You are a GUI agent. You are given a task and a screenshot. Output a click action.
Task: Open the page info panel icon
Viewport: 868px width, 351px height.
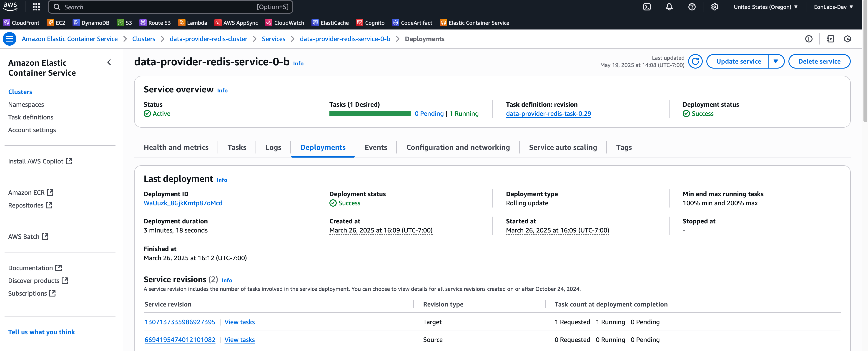click(809, 39)
